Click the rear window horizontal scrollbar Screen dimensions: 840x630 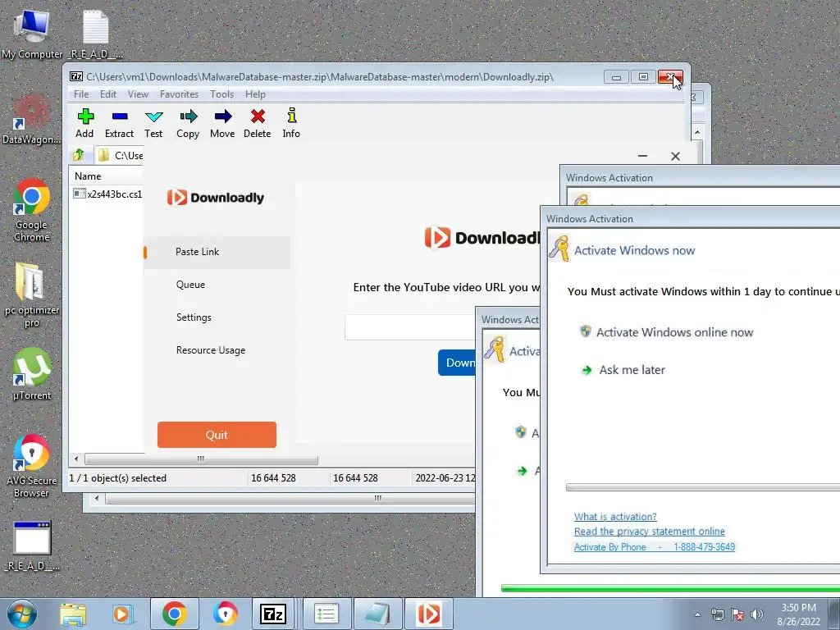point(290,498)
